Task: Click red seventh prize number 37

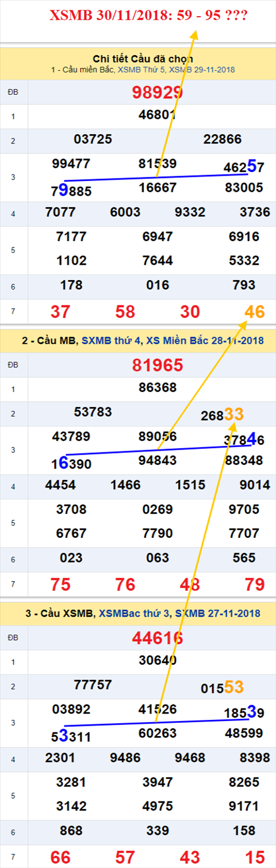Action: coord(60,312)
